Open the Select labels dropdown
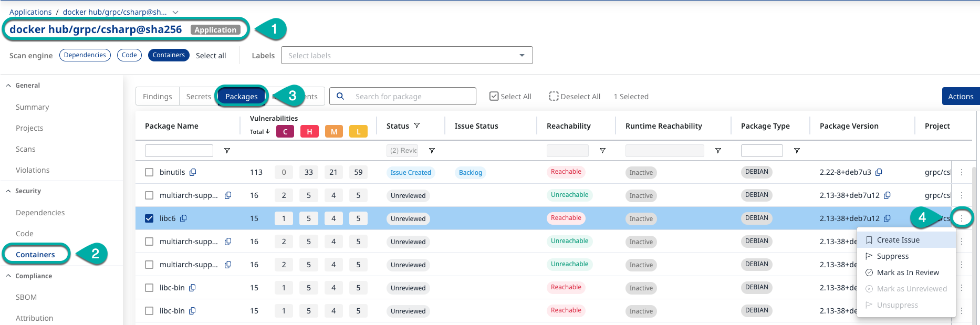The image size is (980, 325). tap(406, 55)
